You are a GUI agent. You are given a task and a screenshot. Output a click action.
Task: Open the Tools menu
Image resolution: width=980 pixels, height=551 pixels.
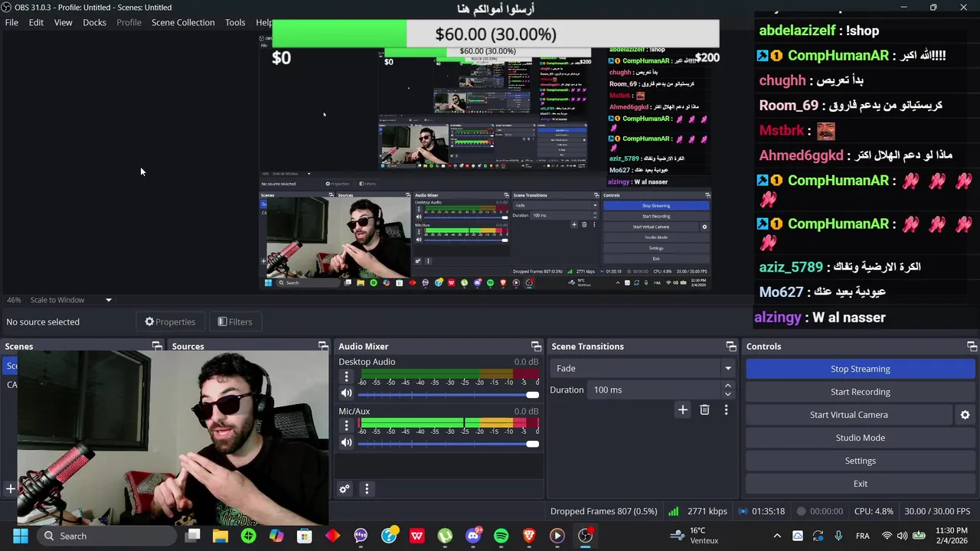click(x=235, y=22)
